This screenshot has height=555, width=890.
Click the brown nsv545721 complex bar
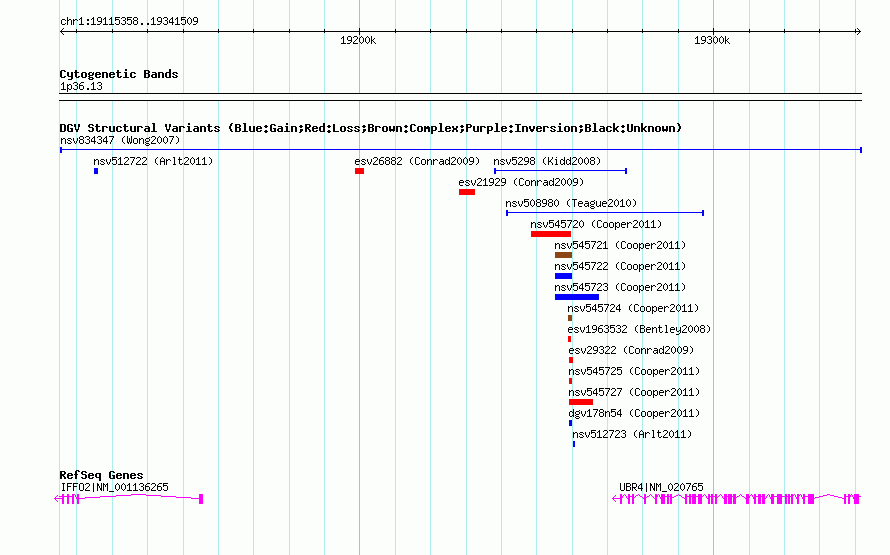[x=563, y=255]
